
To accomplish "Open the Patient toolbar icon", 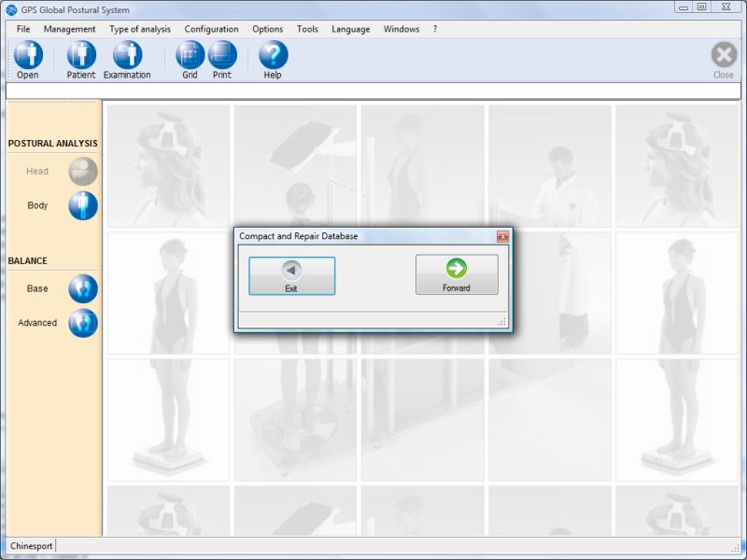I will coord(81,55).
